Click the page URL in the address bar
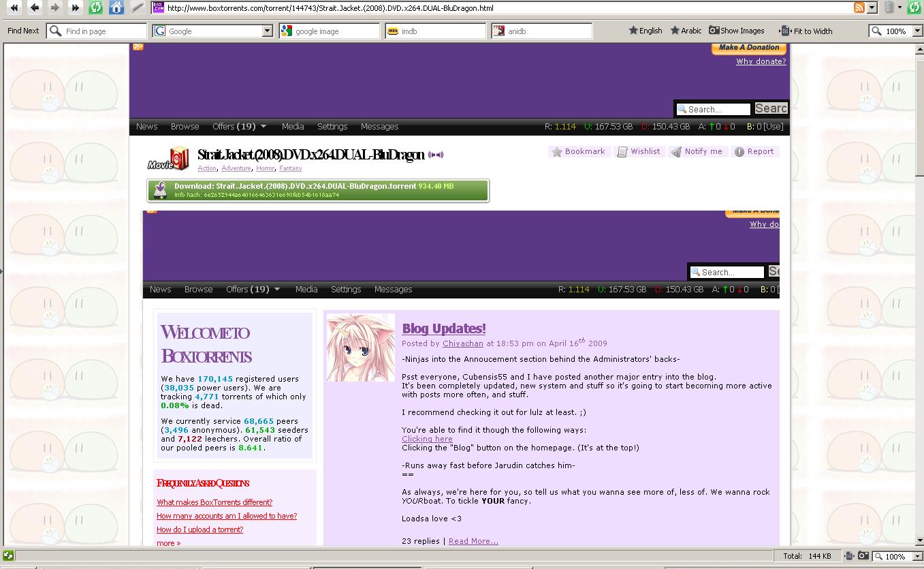The width and height of the screenshot is (924, 569). tap(330, 8)
